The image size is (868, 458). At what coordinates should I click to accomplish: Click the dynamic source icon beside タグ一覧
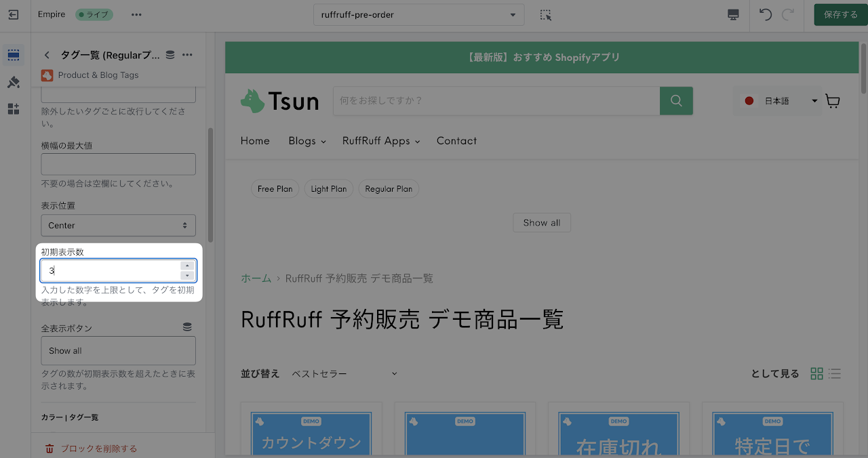[170, 55]
